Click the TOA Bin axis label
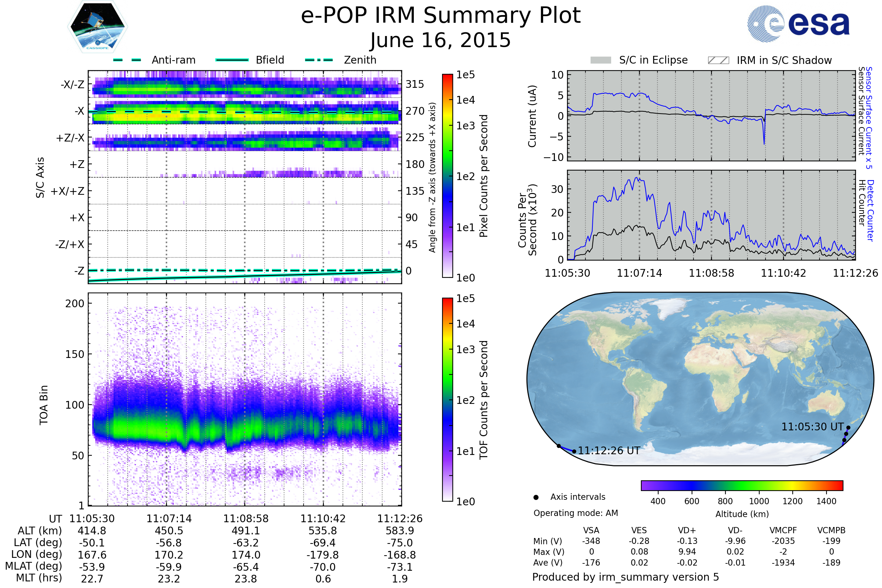The width and height of the screenshot is (882, 588). point(43,405)
